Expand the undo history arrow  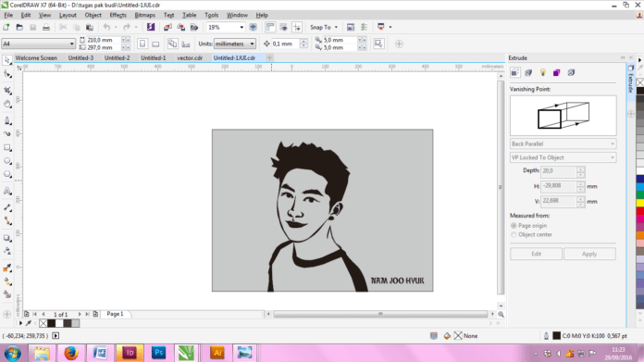116,27
